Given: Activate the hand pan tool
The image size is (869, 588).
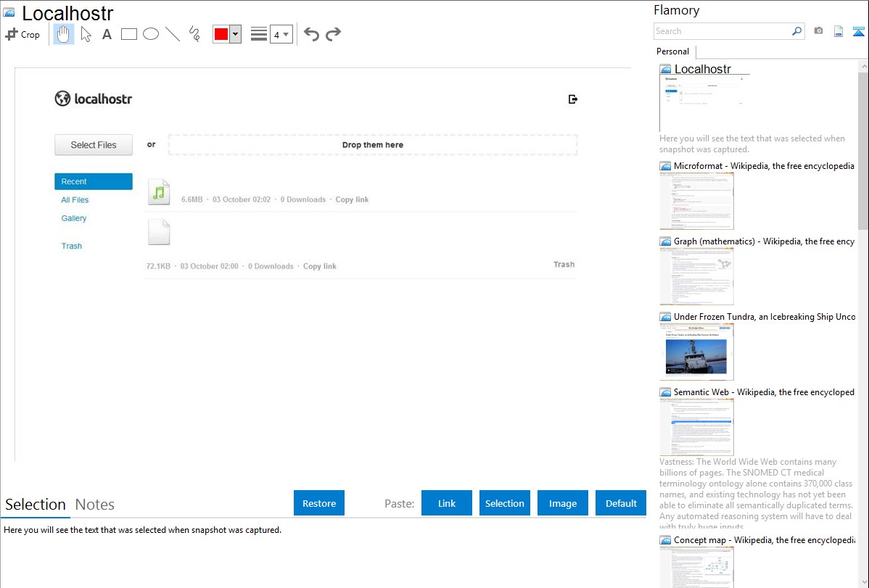Looking at the screenshot, I should (x=63, y=34).
